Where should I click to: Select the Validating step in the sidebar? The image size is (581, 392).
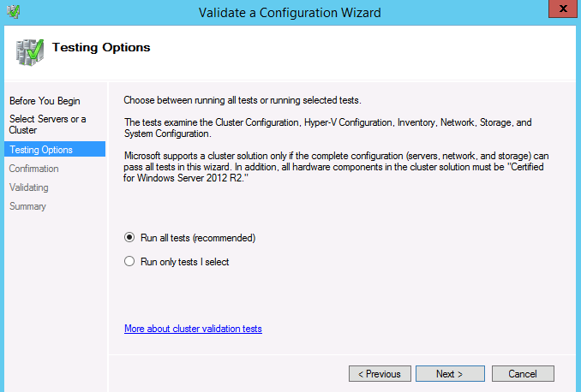point(29,187)
